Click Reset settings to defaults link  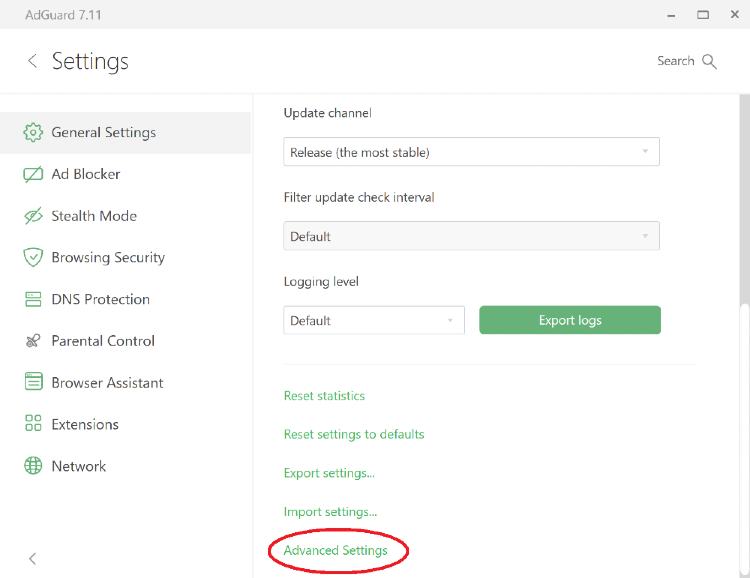pyautogui.click(x=354, y=434)
